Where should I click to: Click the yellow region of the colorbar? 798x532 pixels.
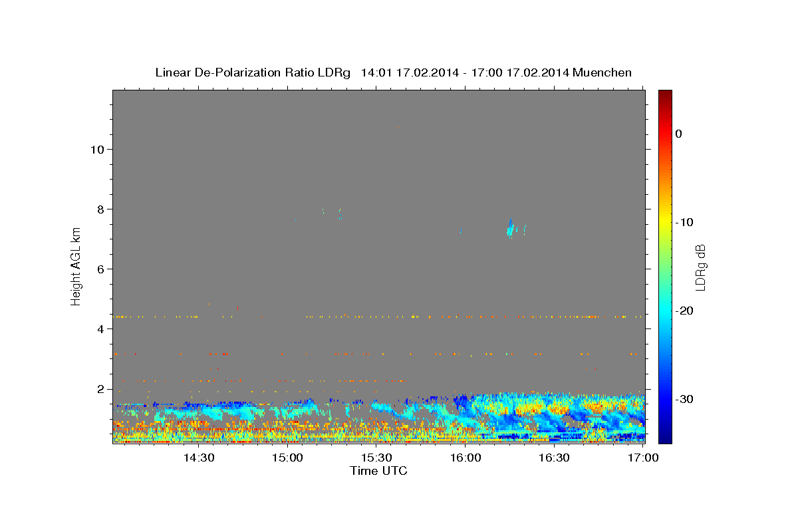[x=665, y=222]
